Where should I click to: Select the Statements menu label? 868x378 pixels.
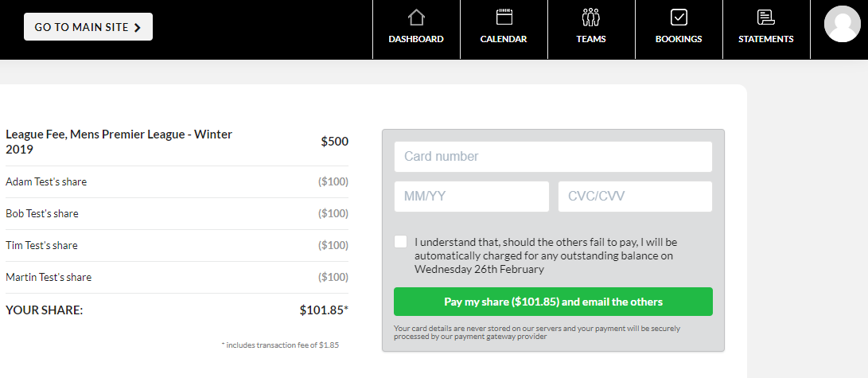click(765, 39)
